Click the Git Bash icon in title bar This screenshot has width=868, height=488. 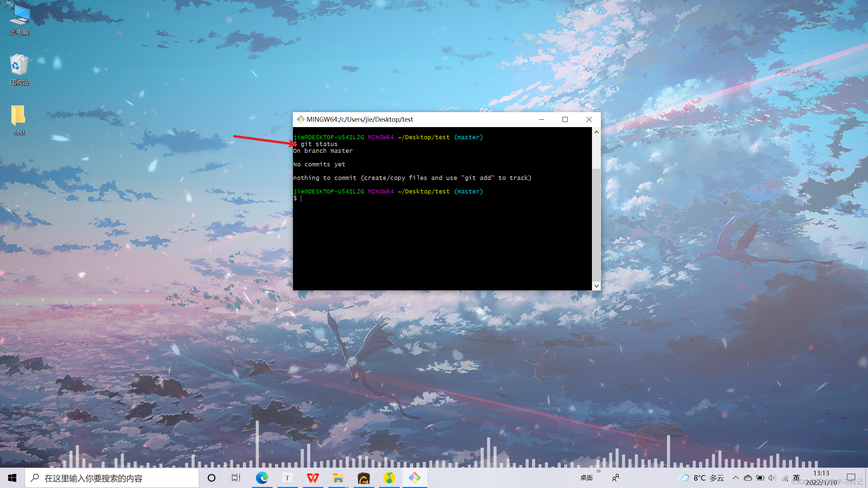300,119
